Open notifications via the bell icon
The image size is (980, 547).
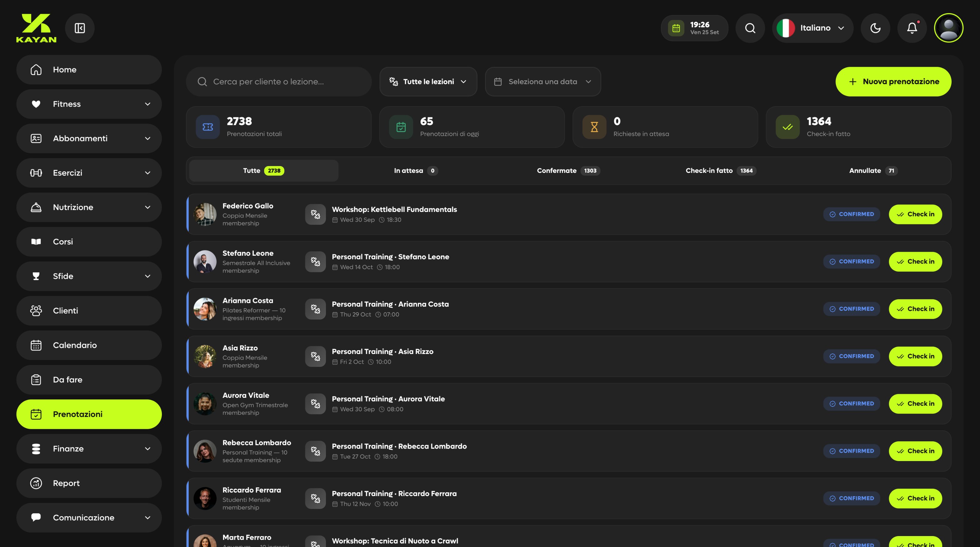coord(912,28)
